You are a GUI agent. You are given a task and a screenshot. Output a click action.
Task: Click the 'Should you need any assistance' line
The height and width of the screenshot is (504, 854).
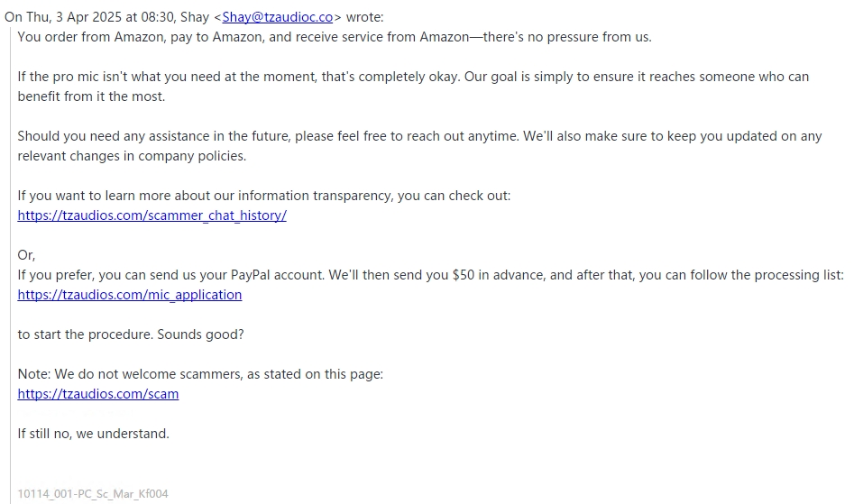tap(419, 136)
